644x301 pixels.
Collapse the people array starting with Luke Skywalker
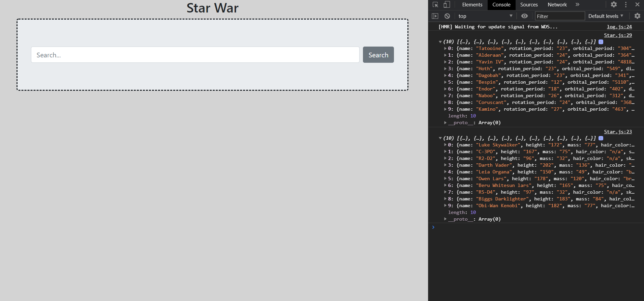(440, 138)
